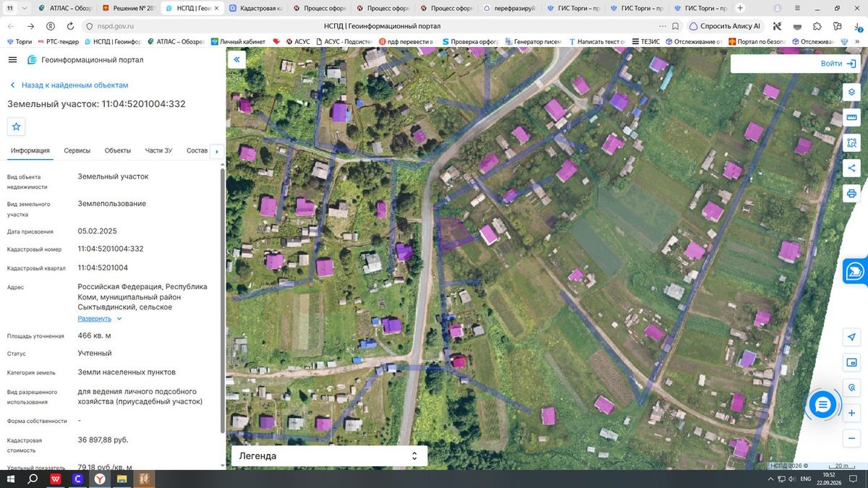
Task: Open the Сервисы tab
Action: coord(77,150)
